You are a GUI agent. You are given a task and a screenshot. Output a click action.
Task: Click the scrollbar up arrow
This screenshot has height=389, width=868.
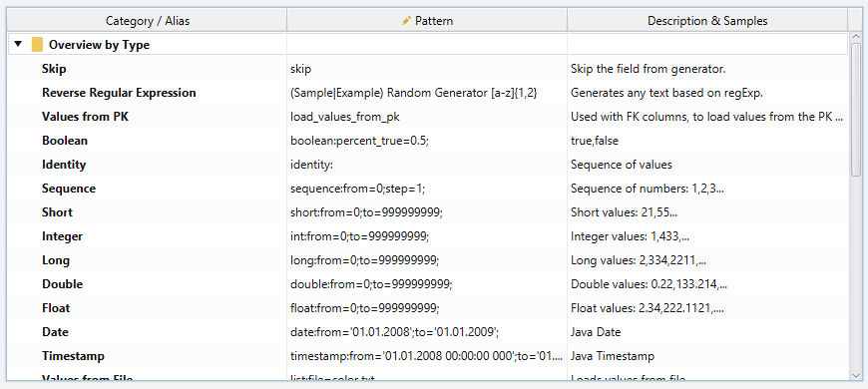pos(856,38)
